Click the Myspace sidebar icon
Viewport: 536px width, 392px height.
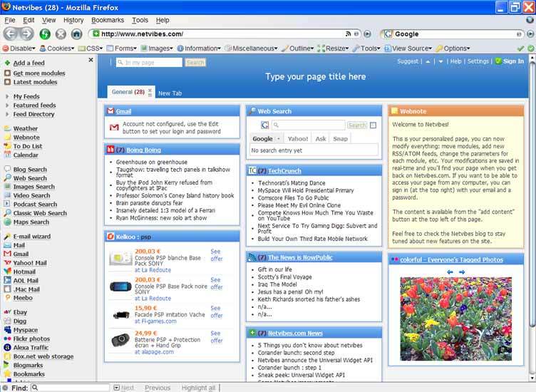[x=7, y=330]
